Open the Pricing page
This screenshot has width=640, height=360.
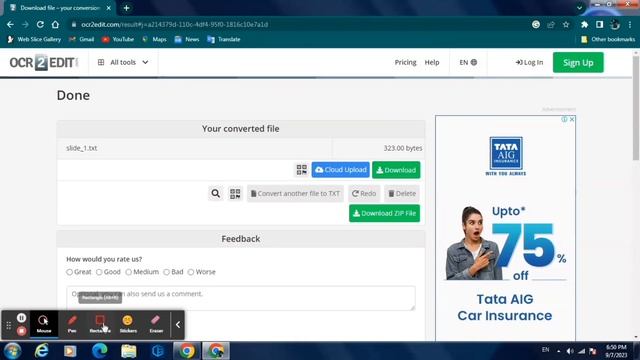(x=405, y=62)
